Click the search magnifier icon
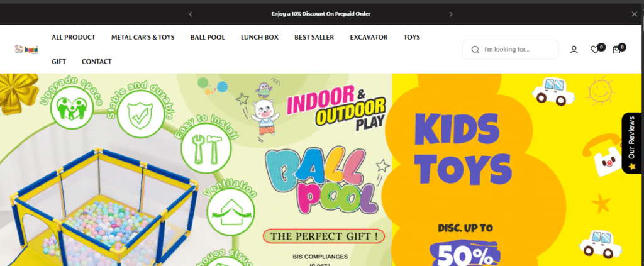The width and height of the screenshot is (644, 266). click(x=475, y=50)
